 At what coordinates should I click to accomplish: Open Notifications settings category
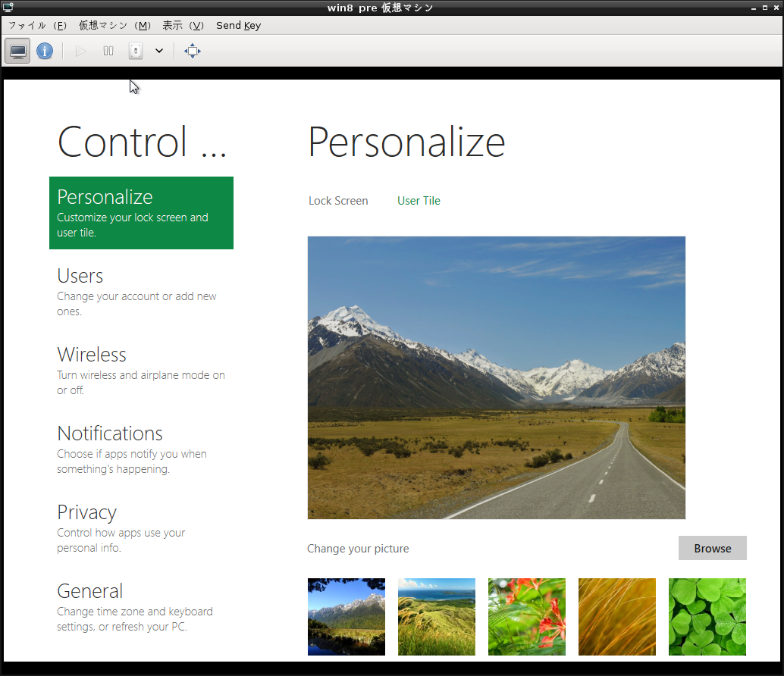click(141, 449)
